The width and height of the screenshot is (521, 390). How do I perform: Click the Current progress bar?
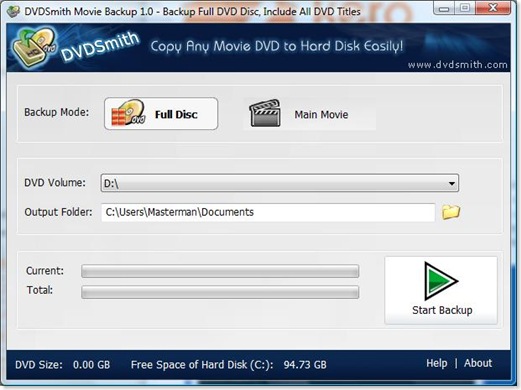click(x=220, y=271)
